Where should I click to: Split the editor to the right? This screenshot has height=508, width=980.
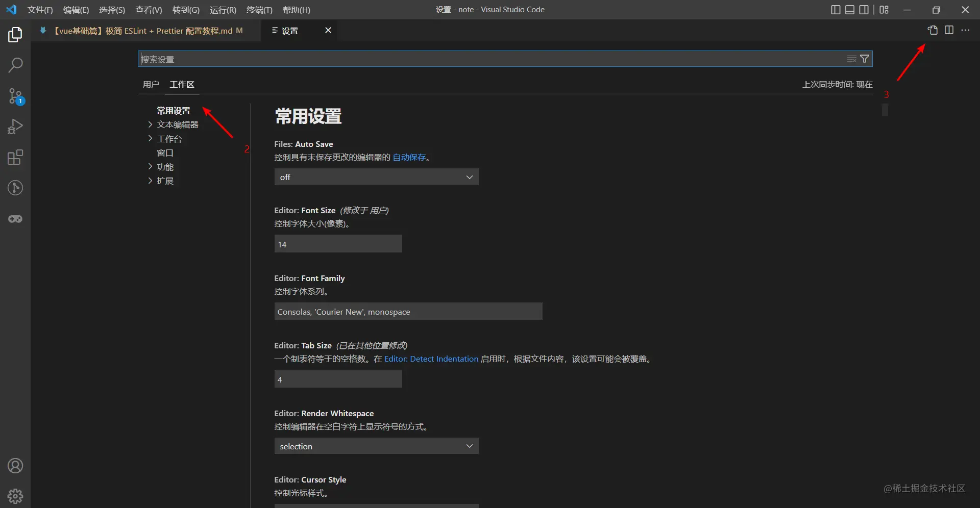(949, 30)
